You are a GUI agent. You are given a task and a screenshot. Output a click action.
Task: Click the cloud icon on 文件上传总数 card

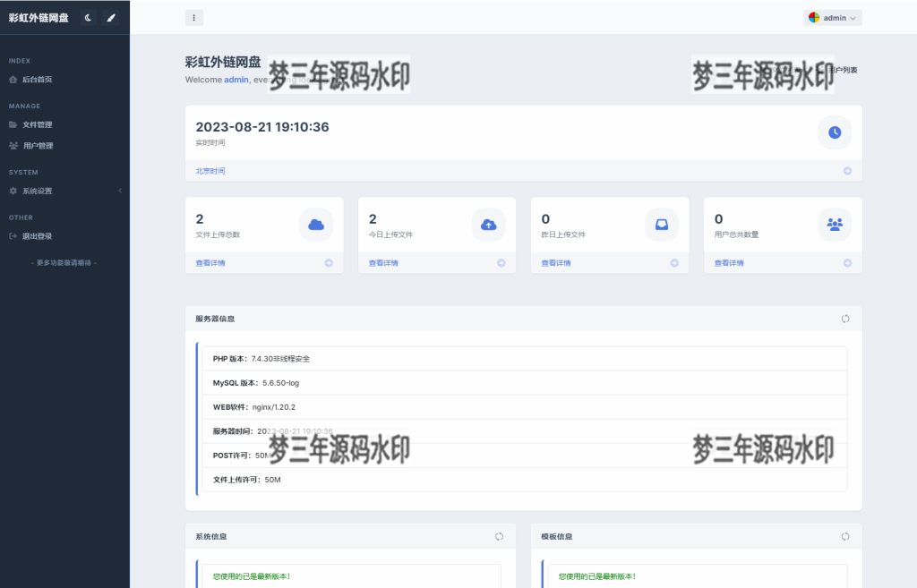pyautogui.click(x=316, y=225)
